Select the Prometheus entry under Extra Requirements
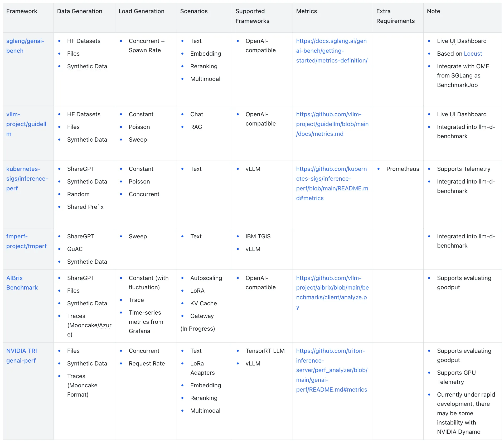Screen dimensions: 504x443 [x=403, y=169]
